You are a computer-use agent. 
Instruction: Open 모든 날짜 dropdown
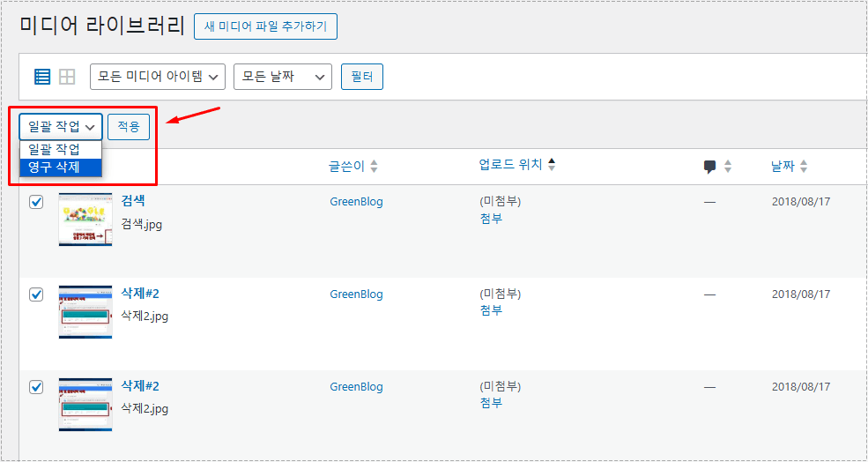(x=283, y=77)
